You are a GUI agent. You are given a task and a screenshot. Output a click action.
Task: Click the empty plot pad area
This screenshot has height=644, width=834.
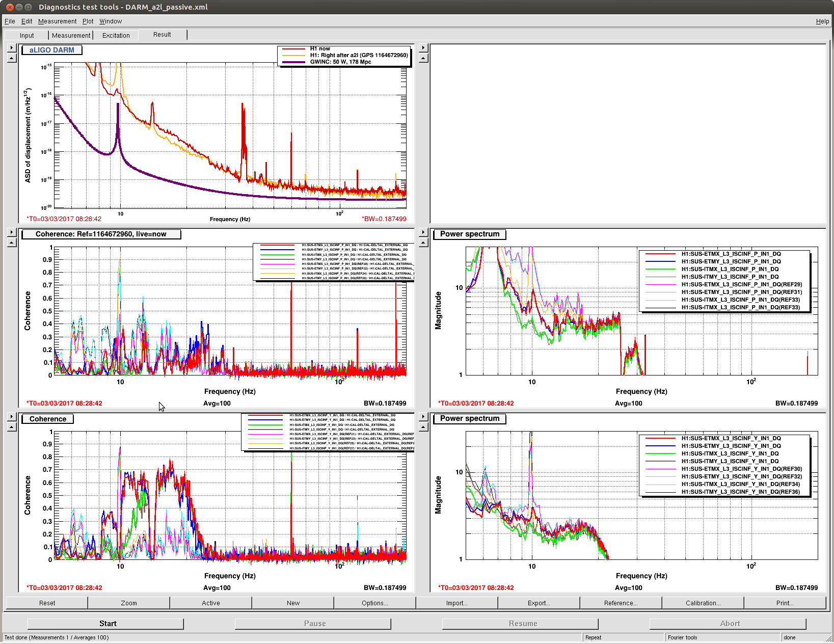pos(628,133)
